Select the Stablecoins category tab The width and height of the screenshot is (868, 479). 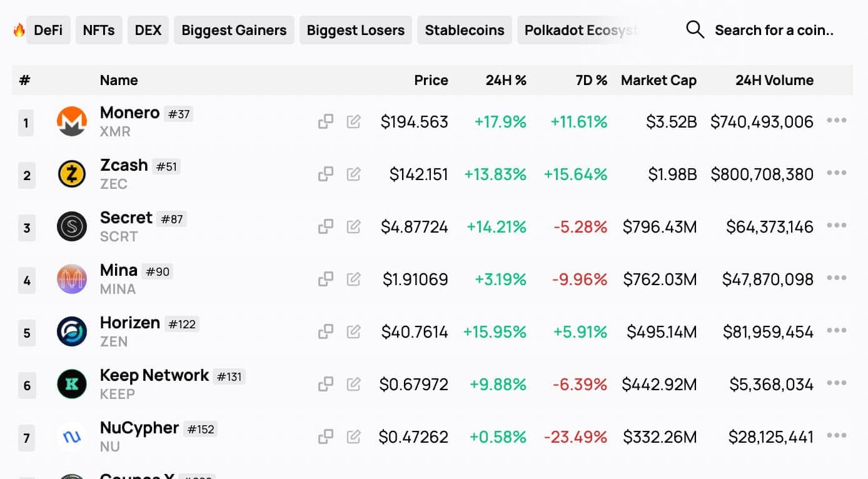[465, 30]
